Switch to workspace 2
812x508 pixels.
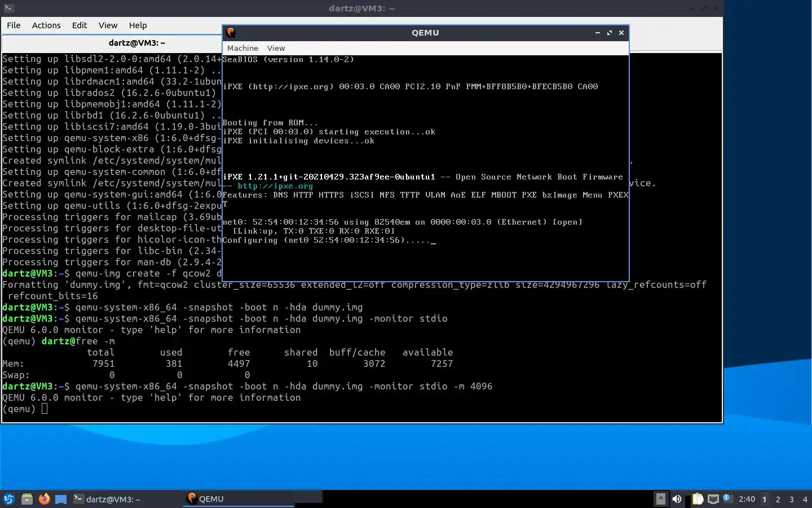coord(778,499)
